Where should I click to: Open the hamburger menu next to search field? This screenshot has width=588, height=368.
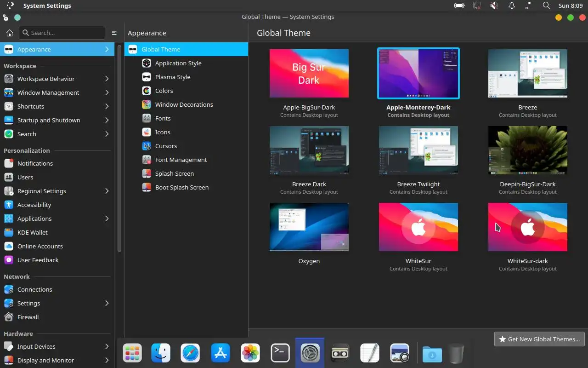114,33
